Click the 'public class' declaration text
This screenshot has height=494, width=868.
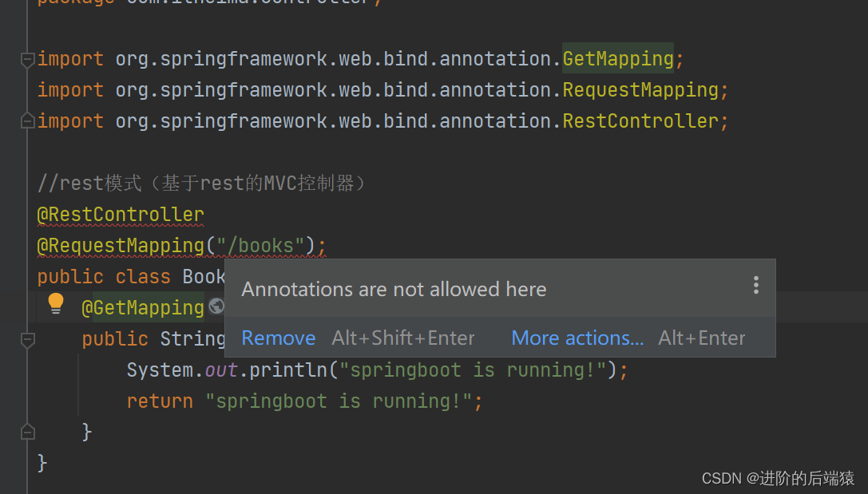click(104, 277)
